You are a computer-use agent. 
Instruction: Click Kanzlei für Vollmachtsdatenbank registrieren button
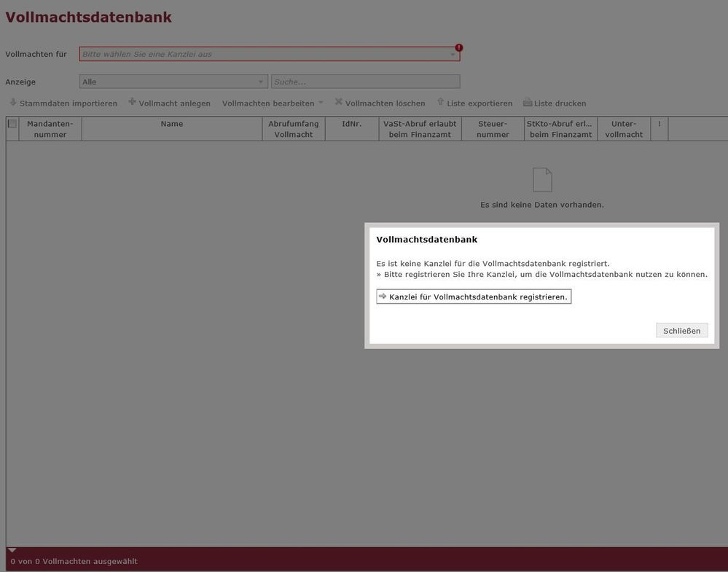click(474, 297)
